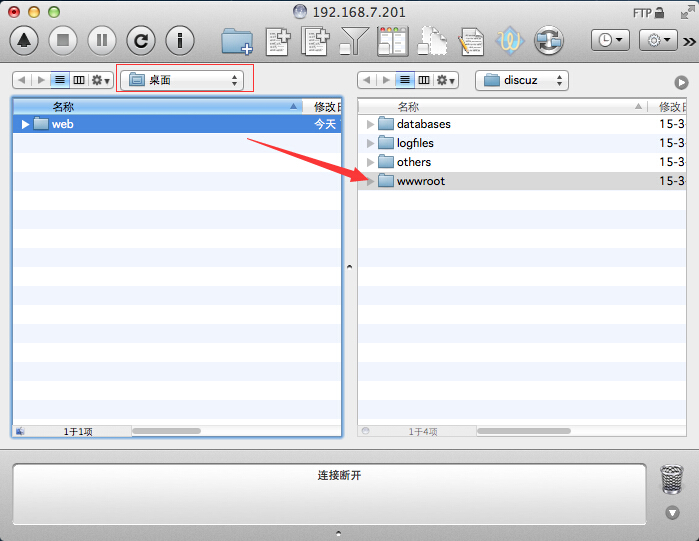Image resolution: width=699 pixels, height=541 pixels.
Task: Open the Get Info button
Action: pyautogui.click(x=180, y=41)
